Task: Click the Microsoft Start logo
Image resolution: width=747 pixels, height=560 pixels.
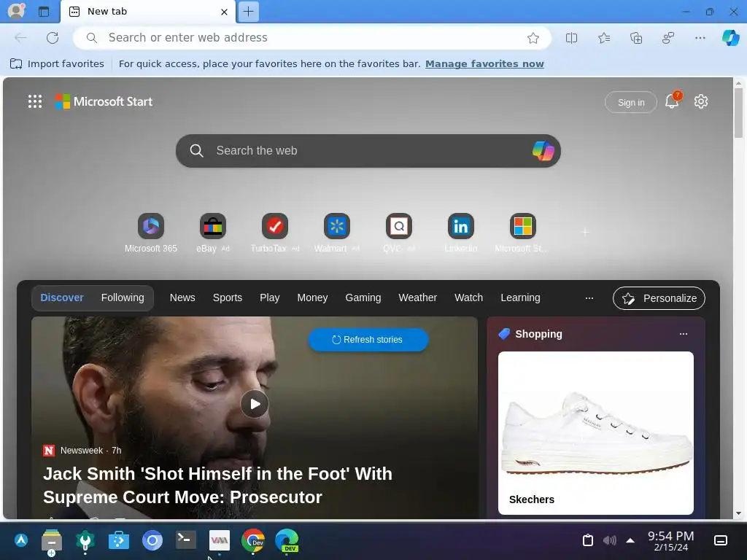Action: click(x=104, y=101)
